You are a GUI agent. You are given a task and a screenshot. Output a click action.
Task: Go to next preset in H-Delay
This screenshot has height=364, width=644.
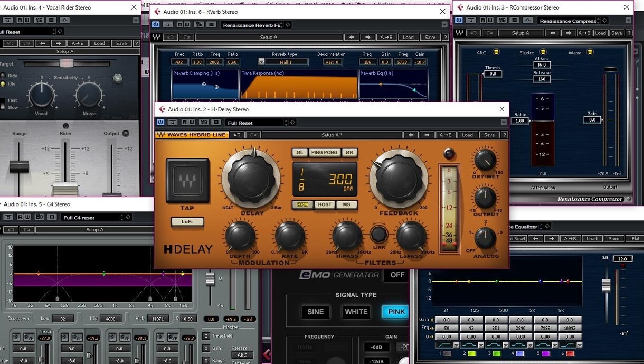click(x=428, y=135)
